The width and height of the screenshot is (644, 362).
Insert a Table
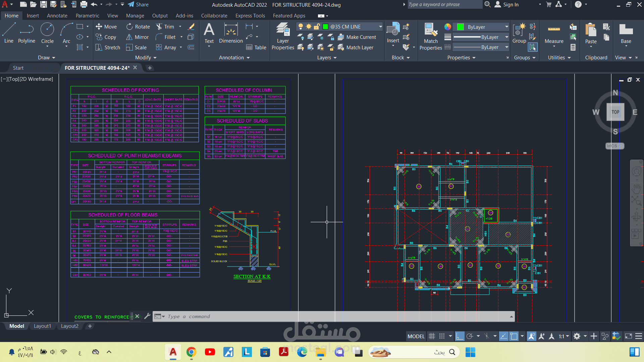tap(256, 48)
